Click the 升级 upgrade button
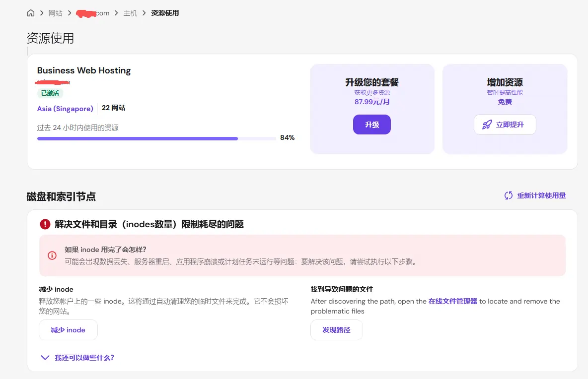The image size is (588, 379). pos(372,125)
